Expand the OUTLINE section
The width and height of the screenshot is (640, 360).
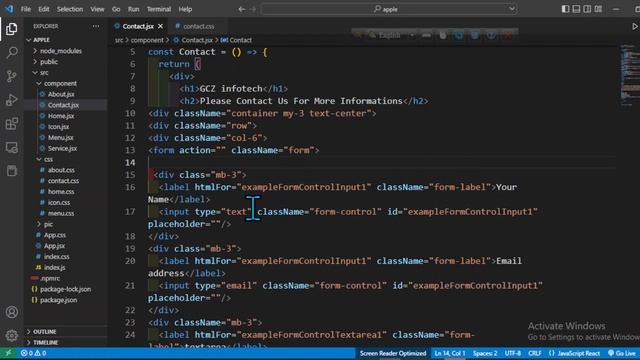[x=44, y=332]
